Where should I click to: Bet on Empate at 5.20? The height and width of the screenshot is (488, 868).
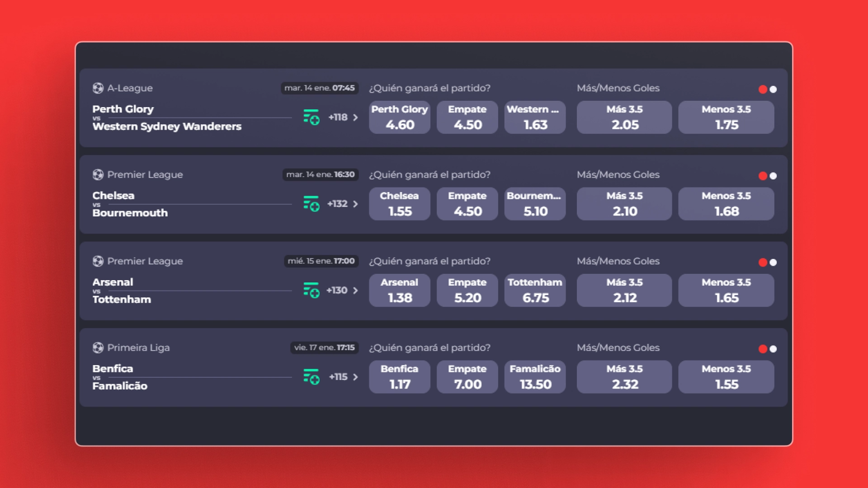pos(467,290)
